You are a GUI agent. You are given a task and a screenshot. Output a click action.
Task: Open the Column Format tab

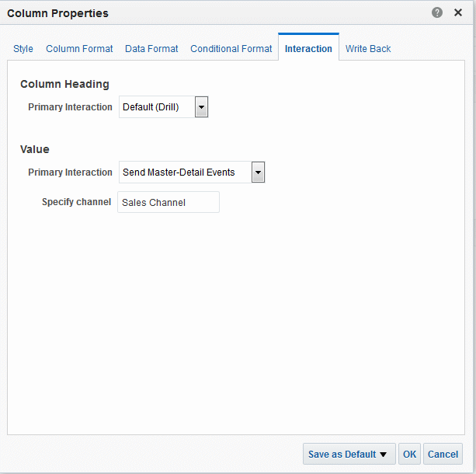(x=79, y=49)
